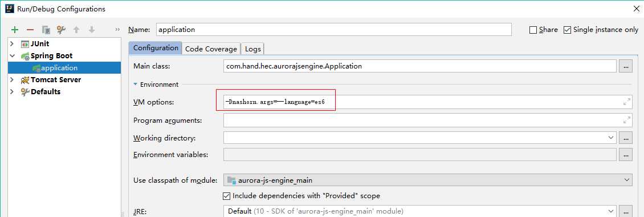This screenshot has width=644, height=217.
Task: Click the VM options field
Action: [x=427, y=102]
